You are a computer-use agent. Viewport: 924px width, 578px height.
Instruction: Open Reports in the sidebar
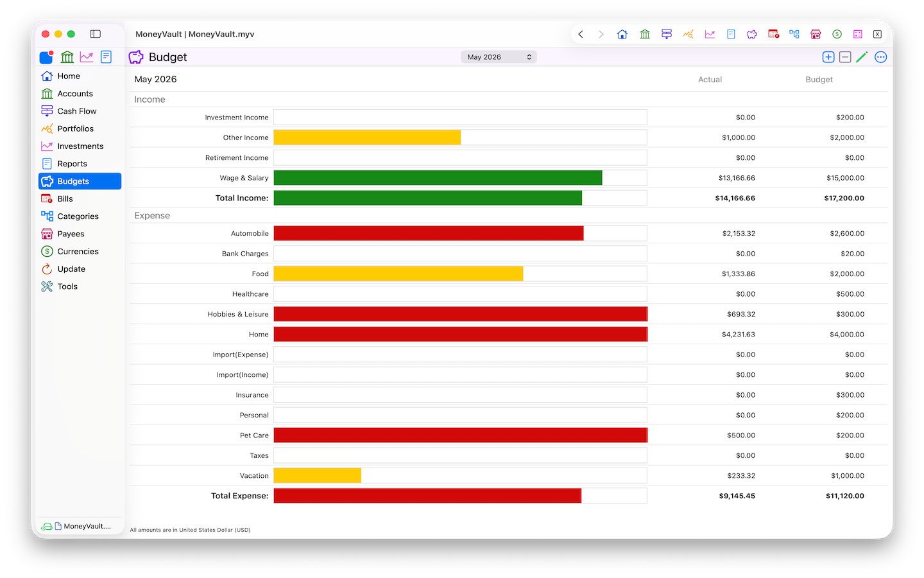pos(80,164)
